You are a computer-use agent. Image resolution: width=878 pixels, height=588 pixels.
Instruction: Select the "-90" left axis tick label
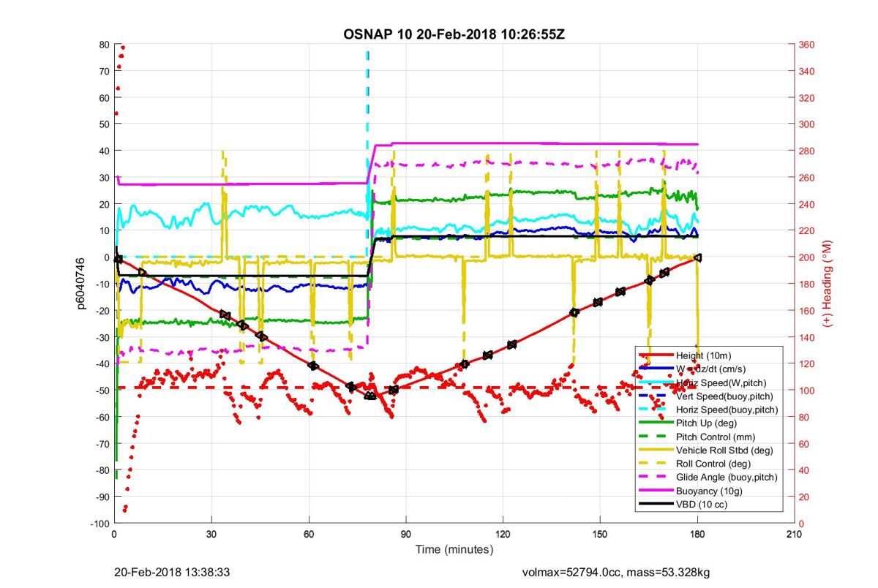[x=102, y=497]
